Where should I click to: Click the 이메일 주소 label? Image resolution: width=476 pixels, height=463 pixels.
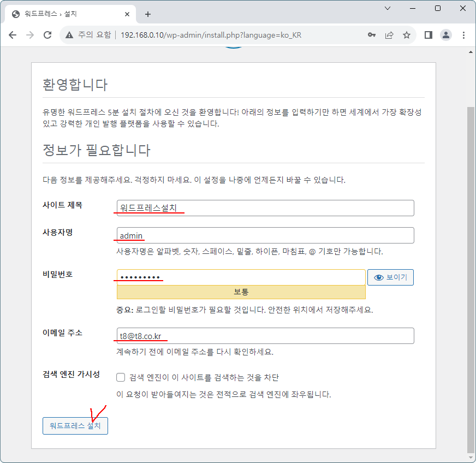click(x=63, y=333)
